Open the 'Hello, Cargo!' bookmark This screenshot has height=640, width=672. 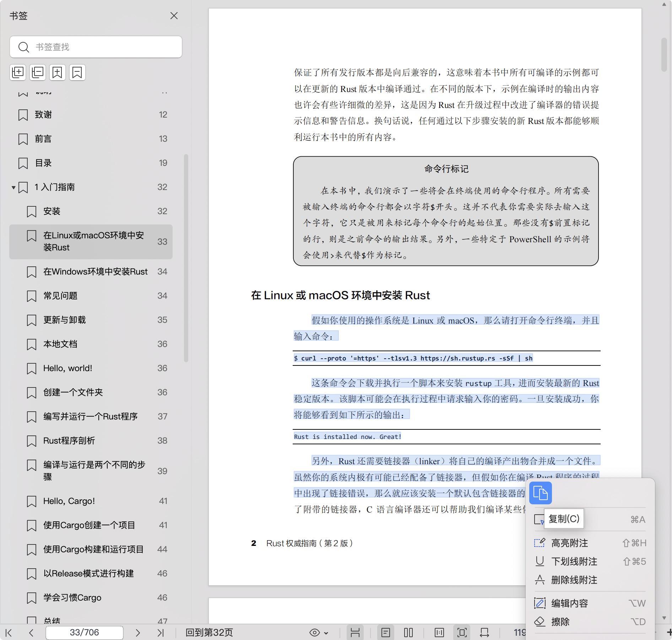pos(69,501)
